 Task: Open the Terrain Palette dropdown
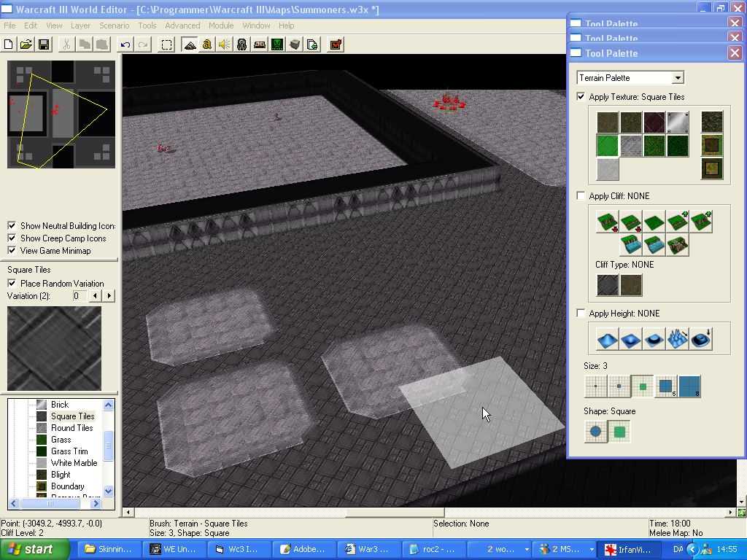pyautogui.click(x=678, y=77)
